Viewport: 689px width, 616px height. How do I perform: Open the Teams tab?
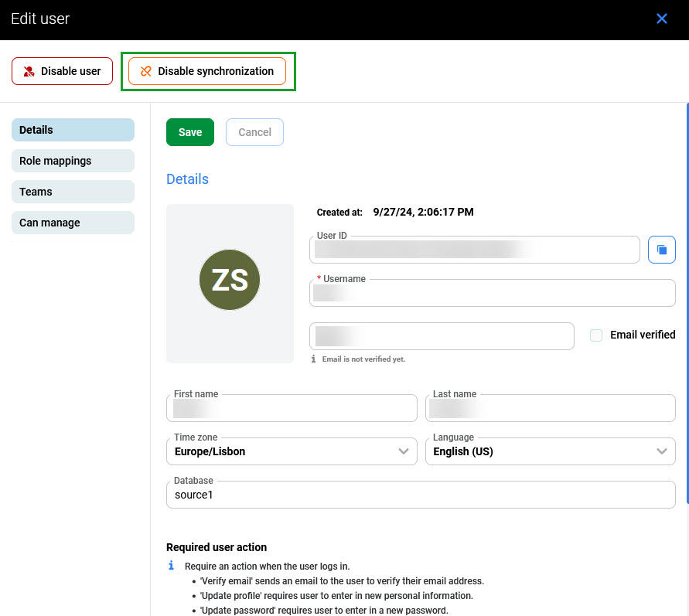click(x=73, y=192)
